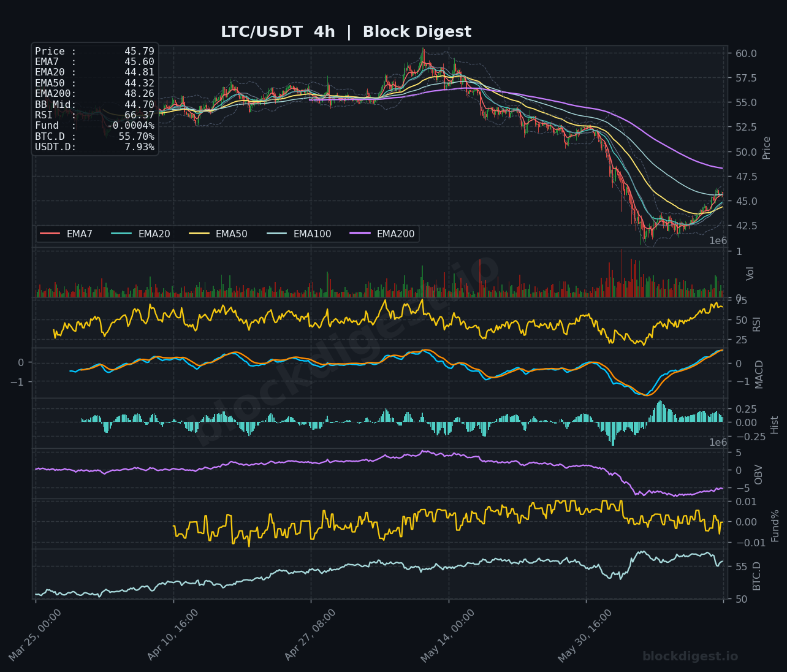Click the Fund value -0.0004%
Screen dimensions: 787x672
[x=131, y=126]
